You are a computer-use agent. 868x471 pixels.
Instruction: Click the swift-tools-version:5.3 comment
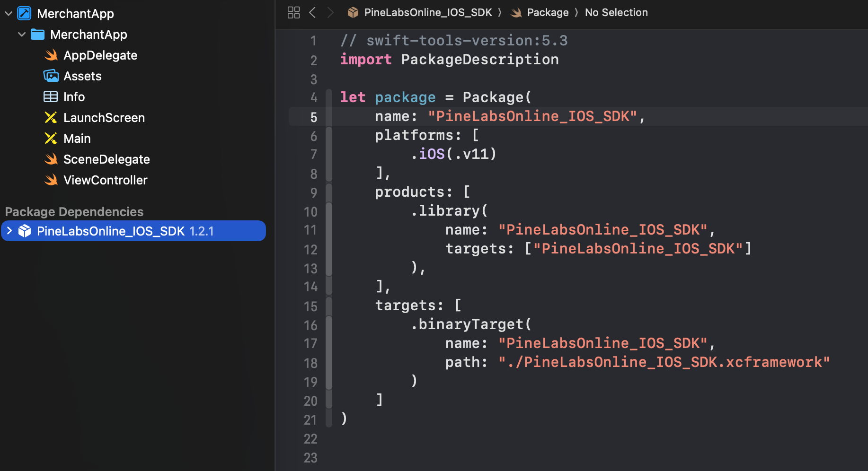click(453, 41)
